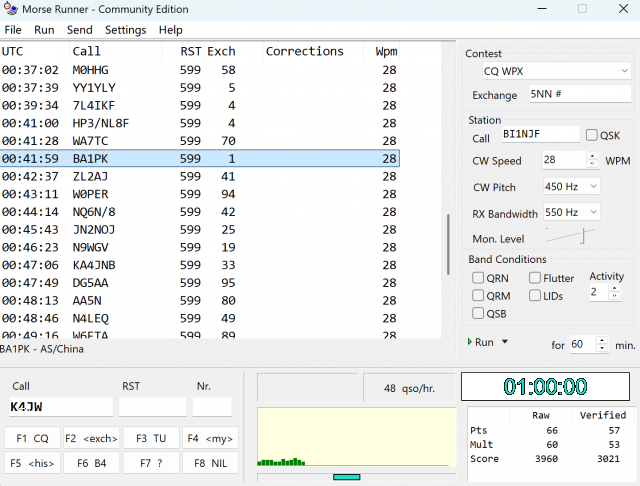The height and width of the screenshot is (486, 640).
Task: Click the QSO rate histogram panel
Action: coord(356,437)
